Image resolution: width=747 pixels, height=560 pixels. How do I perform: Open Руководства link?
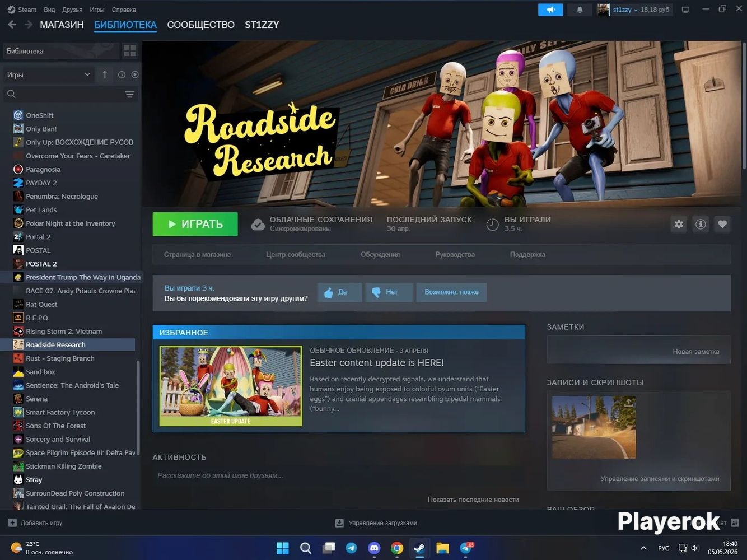[455, 254]
